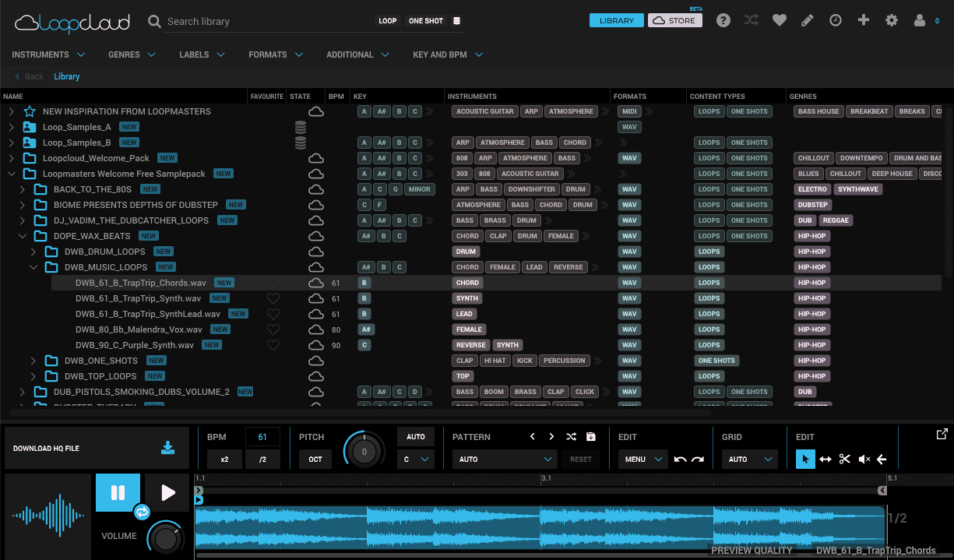Open the KEY AND BPM dropdown
This screenshot has width=954, height=560.
pos(448,55)
